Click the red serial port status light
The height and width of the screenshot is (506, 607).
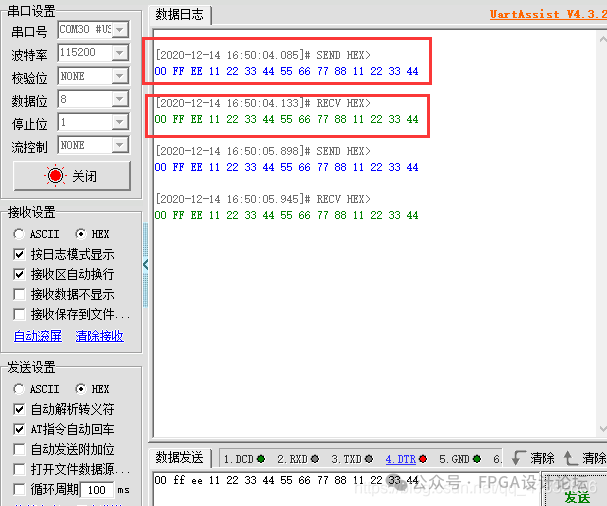(x=55, y=176)
